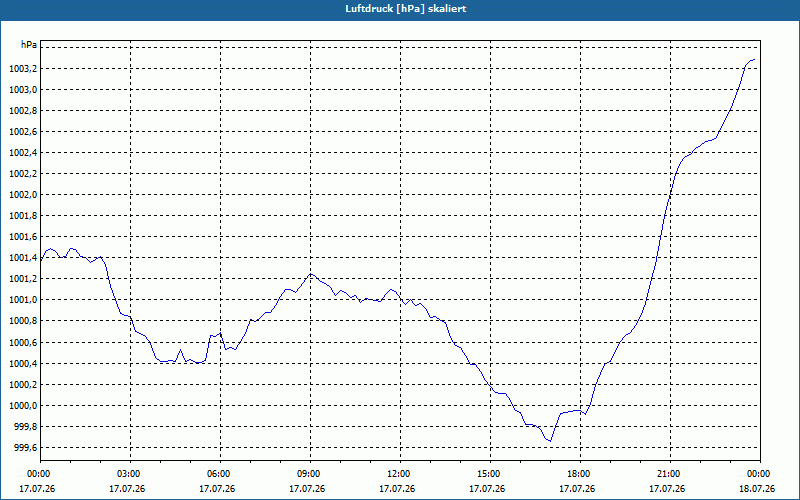Click the "17.07.26" date under 15:00
The image size is (800, 500).
click(x=487, y=489)
